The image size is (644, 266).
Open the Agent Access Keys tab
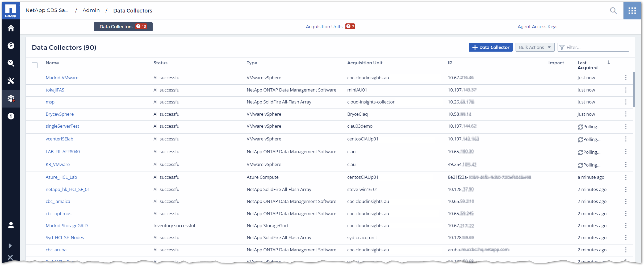537,27
